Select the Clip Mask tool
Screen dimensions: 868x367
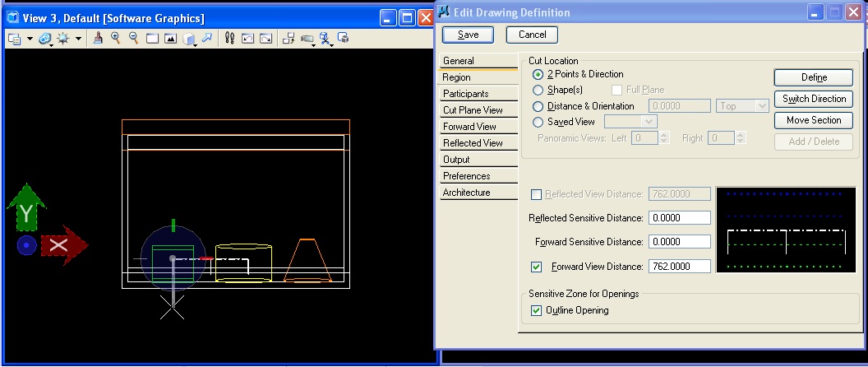344,38
